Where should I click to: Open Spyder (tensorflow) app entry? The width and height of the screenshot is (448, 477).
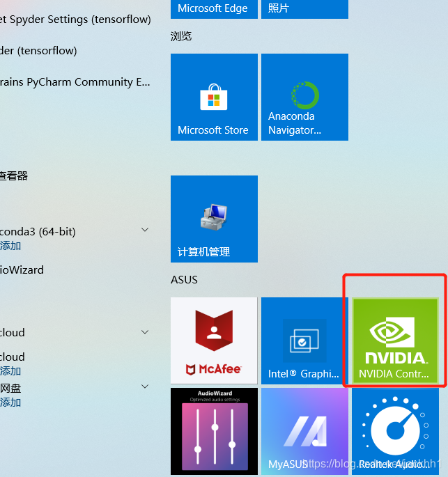(x=38, y=51)
